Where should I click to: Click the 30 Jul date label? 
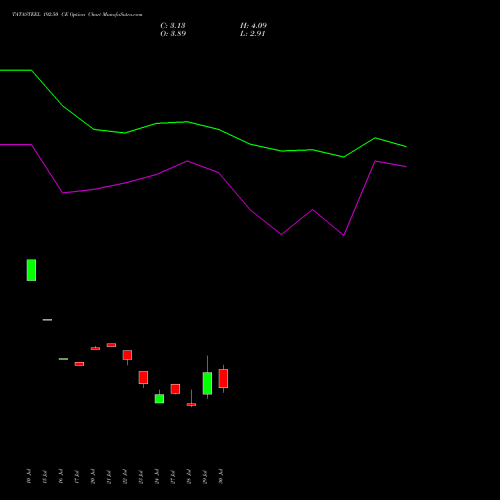(x=221, y=476)
